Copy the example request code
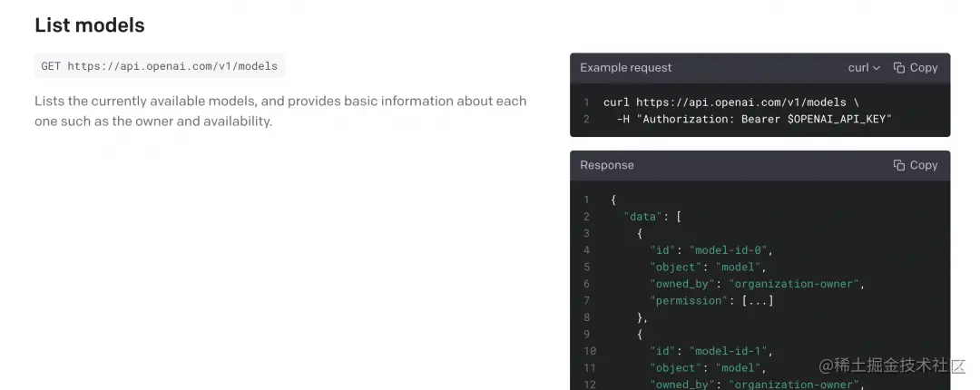 coord(916,67)
